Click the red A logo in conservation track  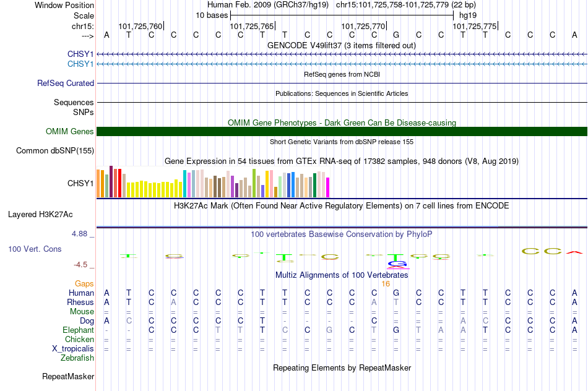pyautogui.click(x=574, y=252)
